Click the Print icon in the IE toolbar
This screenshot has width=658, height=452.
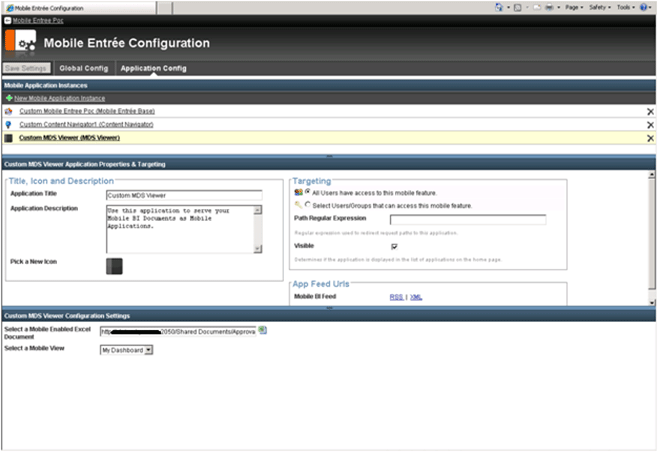(x=549, y=8)
